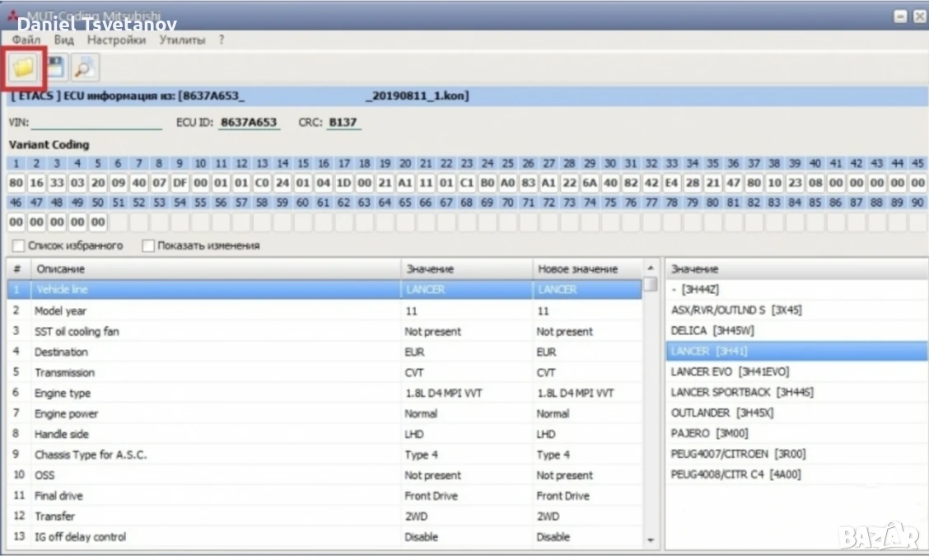Choose LANCER EVO [3H41EVO] option
This screenshot has height=560, width=929.
[797, 371]
